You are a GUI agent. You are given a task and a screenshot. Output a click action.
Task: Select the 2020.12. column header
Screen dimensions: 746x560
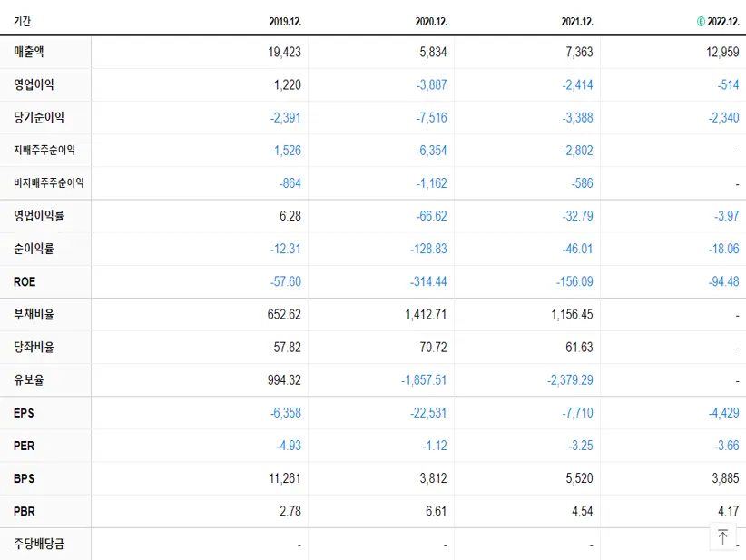[x=431, y=22]
